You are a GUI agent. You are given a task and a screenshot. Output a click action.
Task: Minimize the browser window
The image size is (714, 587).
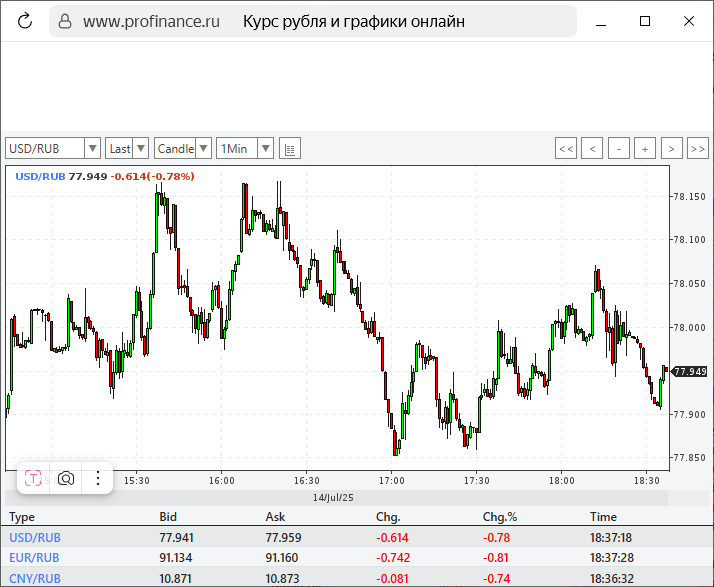point(601,23)
